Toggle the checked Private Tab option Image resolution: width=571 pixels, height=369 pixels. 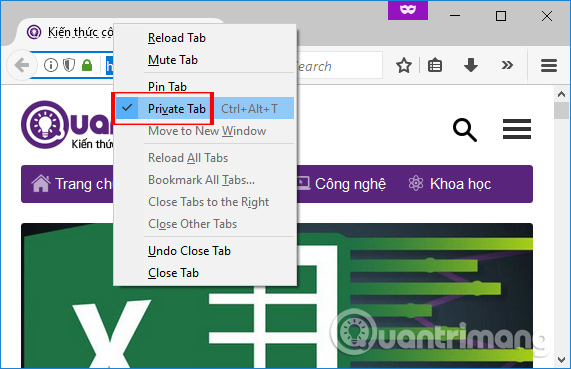click(x=205, y=109)
